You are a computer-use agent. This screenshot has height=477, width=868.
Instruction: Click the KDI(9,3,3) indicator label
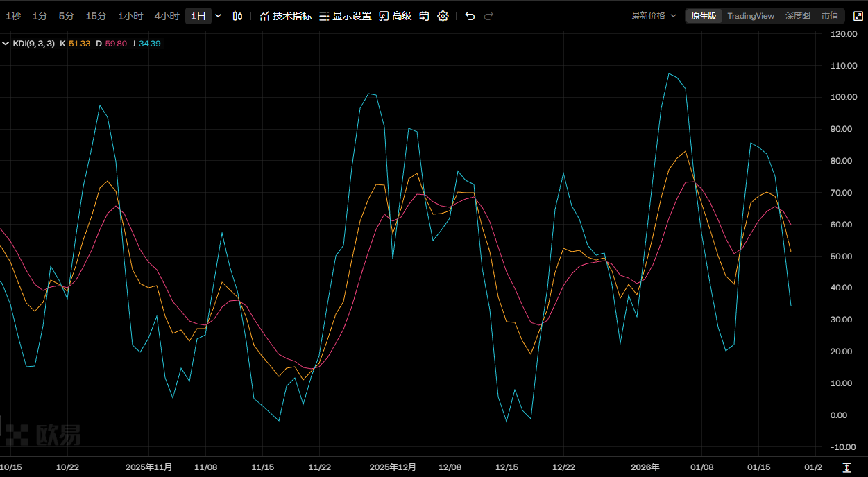tap(33, 44)
